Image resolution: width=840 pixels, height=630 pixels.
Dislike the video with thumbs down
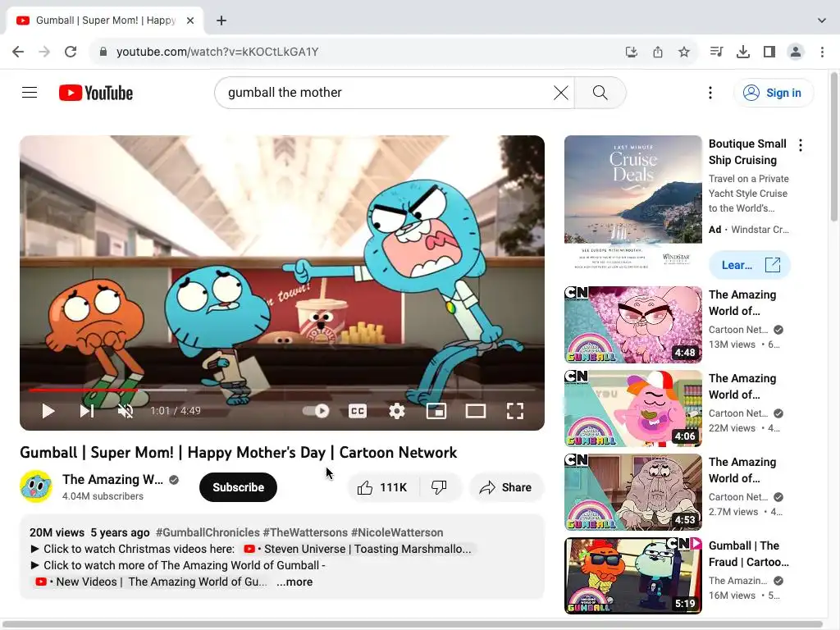[439, 487]
